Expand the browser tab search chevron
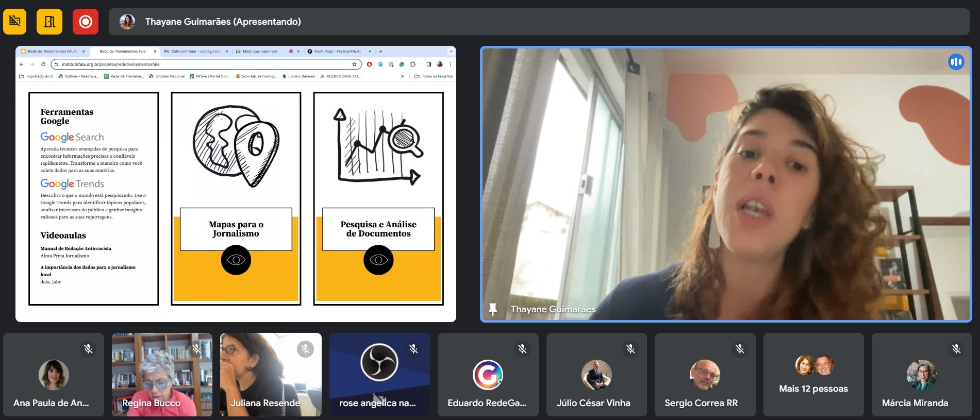The width and height of the screenshot is (980, 420). pyautogui.click(x=451, y=52)
